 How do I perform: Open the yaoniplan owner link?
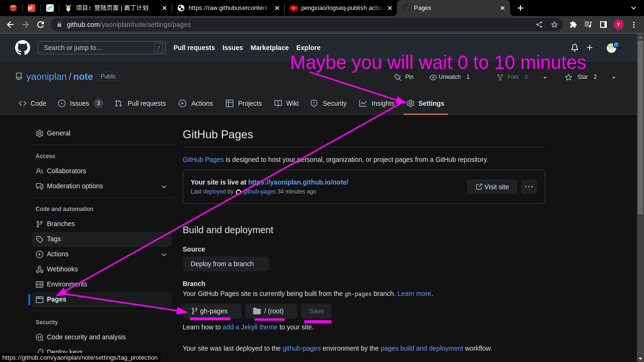(x=47, y=76)
